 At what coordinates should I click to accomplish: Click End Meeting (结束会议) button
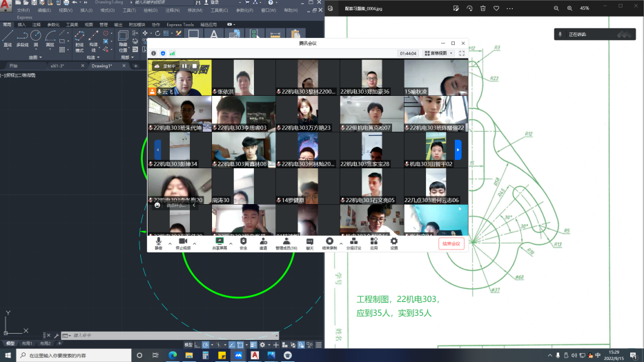coord(451,244)
